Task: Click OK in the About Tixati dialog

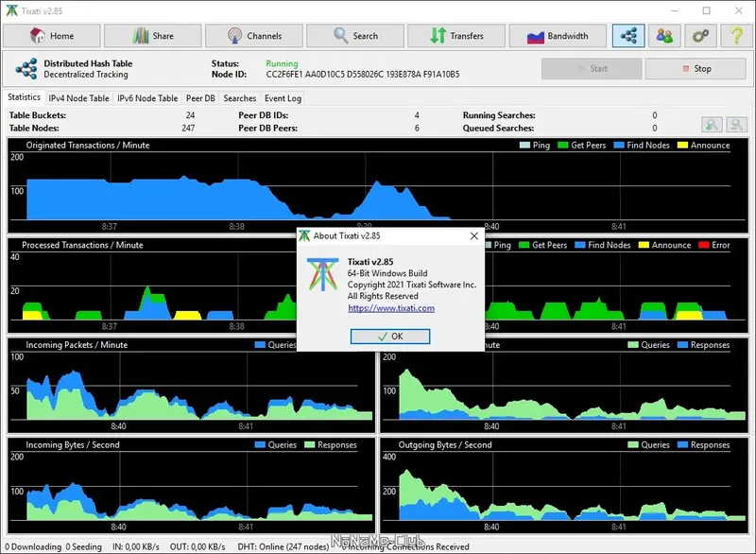Action: (x=390, y=337)
